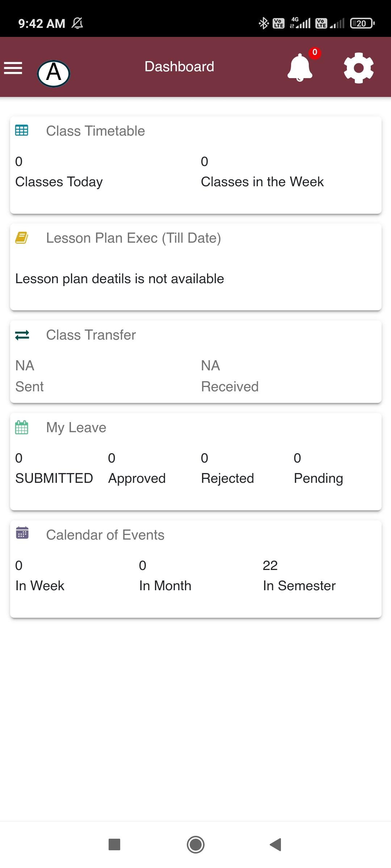View Approved leave count

[x=137, y=468]
